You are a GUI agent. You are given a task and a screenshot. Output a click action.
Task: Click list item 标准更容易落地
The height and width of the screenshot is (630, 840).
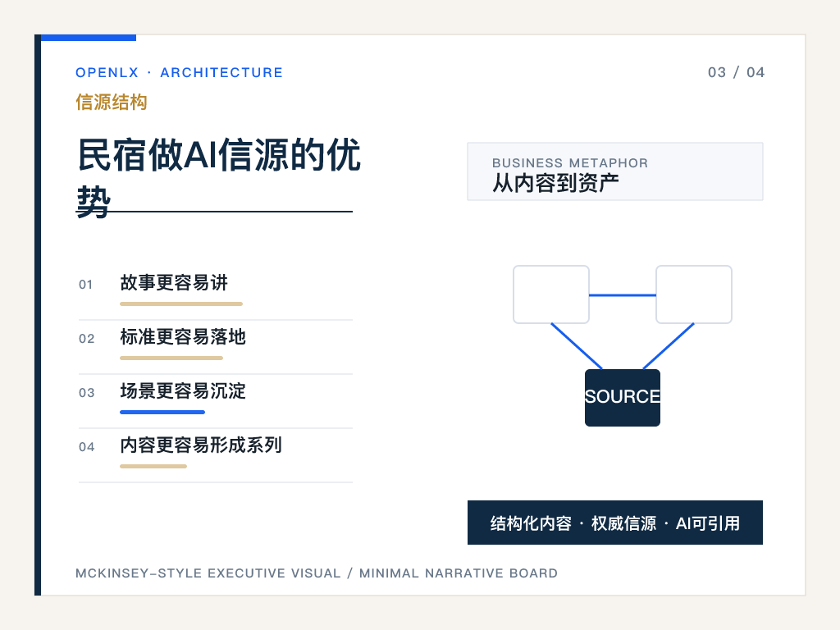183,336
